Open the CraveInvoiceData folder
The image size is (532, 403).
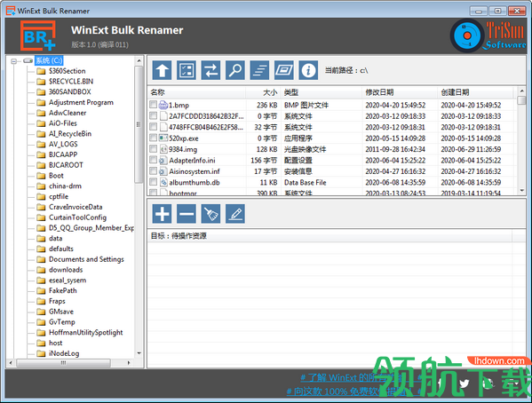pyautogui.click(x=75, y=207)
